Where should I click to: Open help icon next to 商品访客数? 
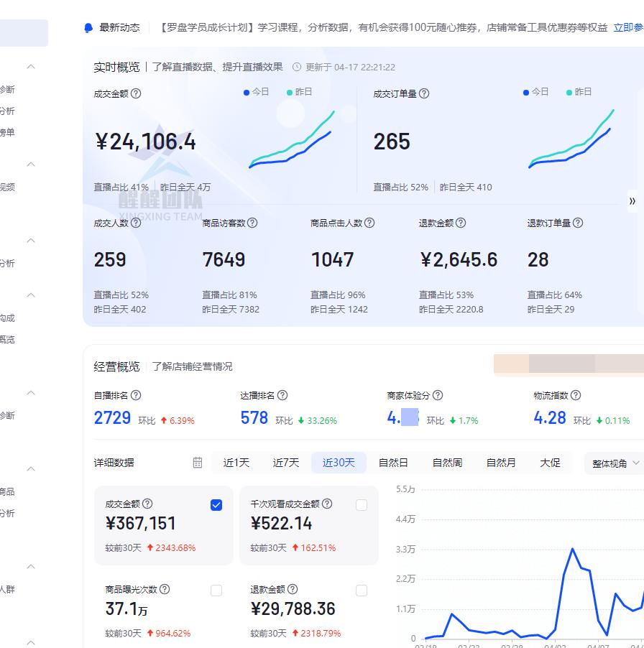click(252, 223)
